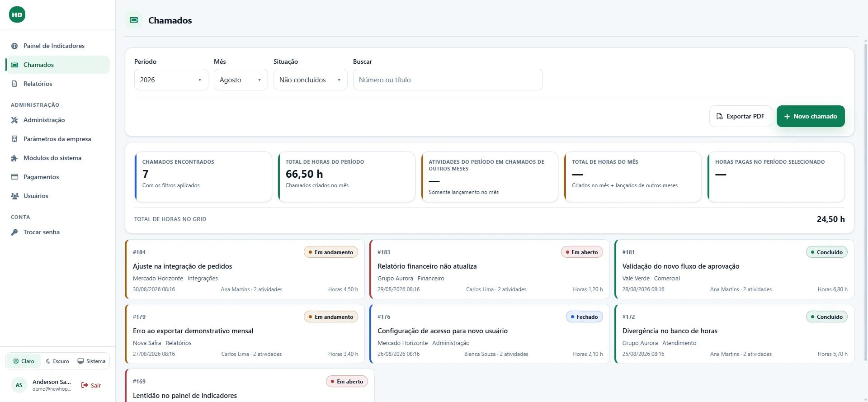Click the Administração tools icon
The width and height of the screenshot is (868, 402).
14,120
